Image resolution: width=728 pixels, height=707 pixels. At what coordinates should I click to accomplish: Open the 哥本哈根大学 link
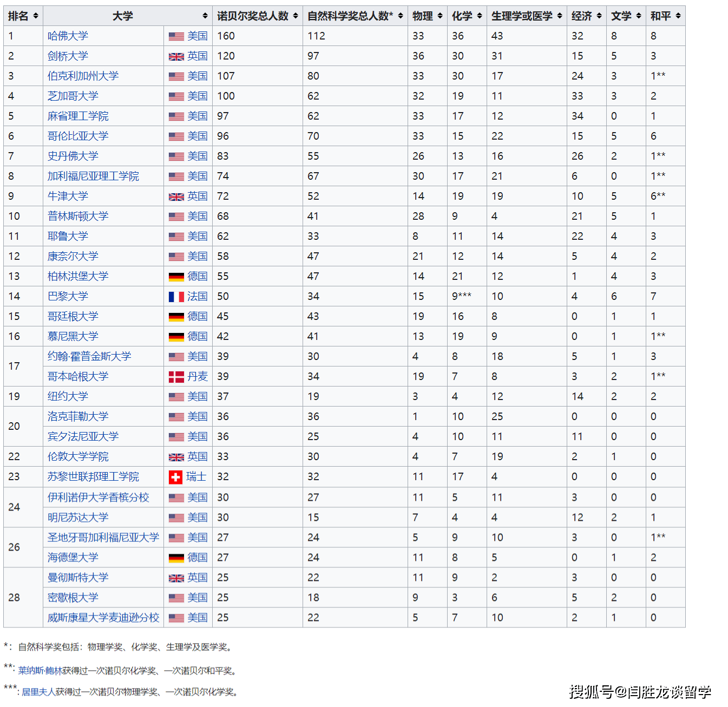(x=78, y=376)
